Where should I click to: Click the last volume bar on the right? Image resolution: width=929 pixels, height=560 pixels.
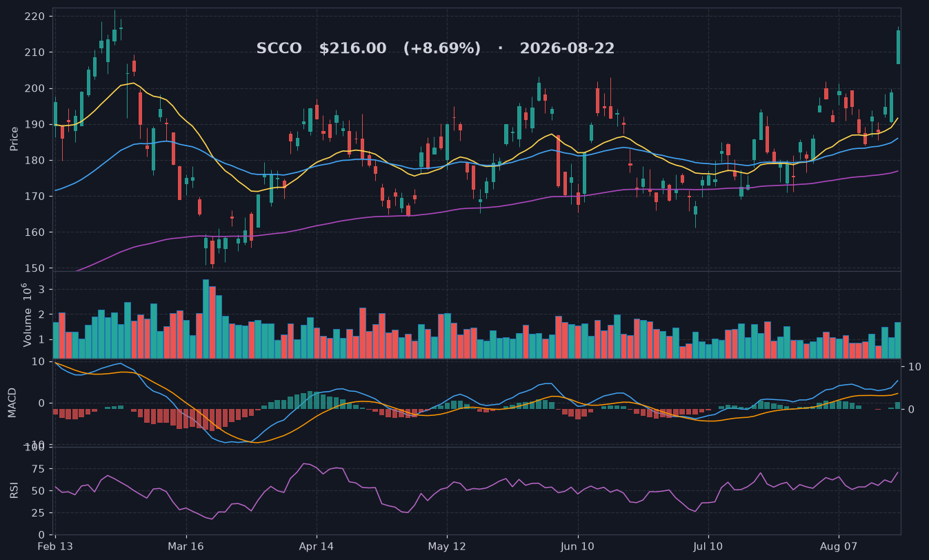(898, 341)
